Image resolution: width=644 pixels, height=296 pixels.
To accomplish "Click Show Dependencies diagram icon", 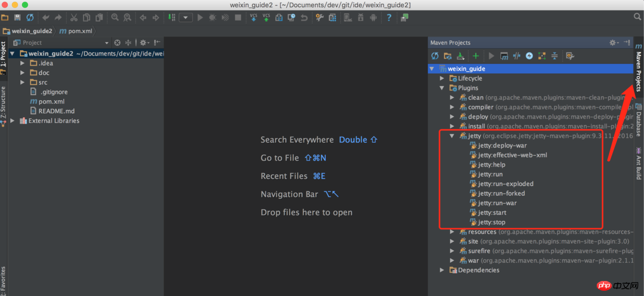I will pos(542,56).
